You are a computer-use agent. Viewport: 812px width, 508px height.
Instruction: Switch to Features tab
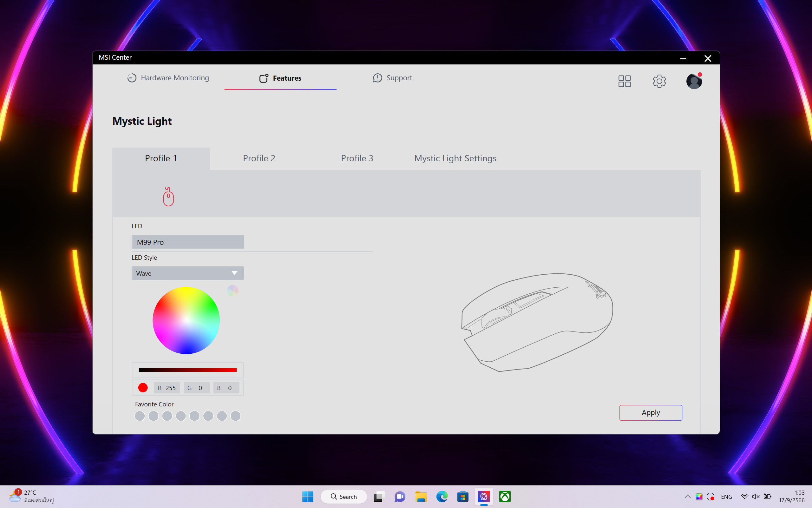[x=280, y=78]
